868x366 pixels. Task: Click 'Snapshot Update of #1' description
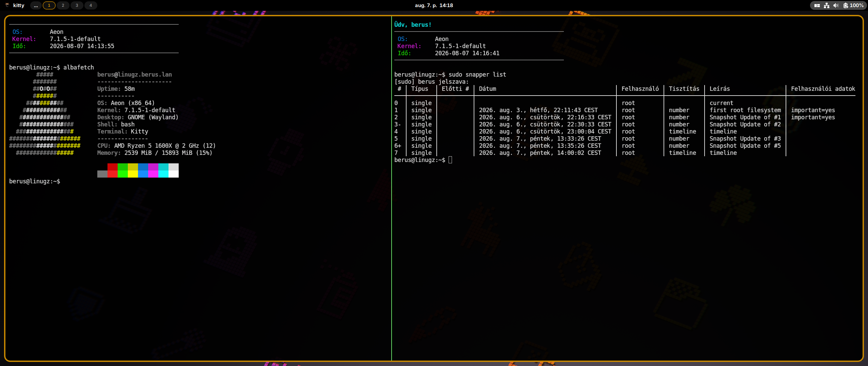point(745,117)
